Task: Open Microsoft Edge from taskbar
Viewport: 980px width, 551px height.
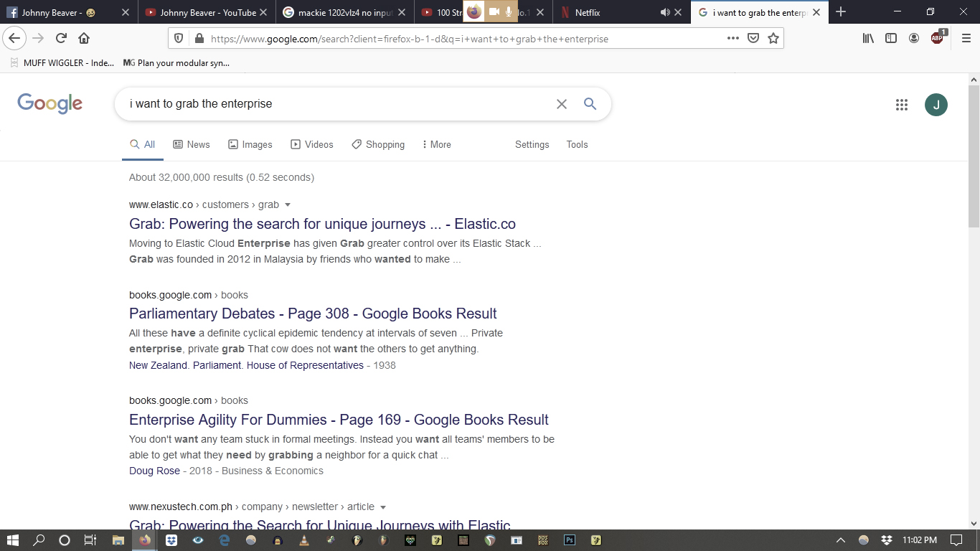Action: 225,540
